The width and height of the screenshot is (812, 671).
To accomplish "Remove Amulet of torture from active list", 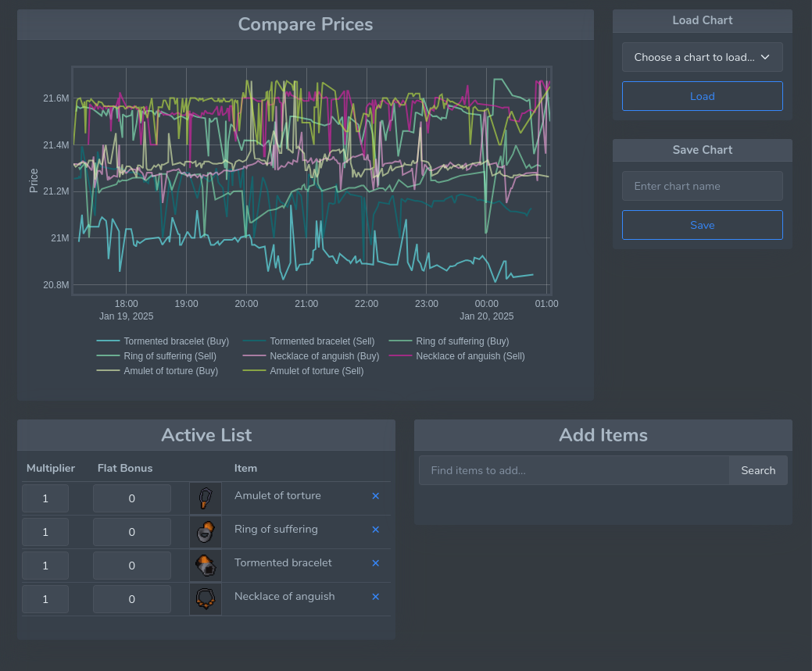I will pos(375,496).
